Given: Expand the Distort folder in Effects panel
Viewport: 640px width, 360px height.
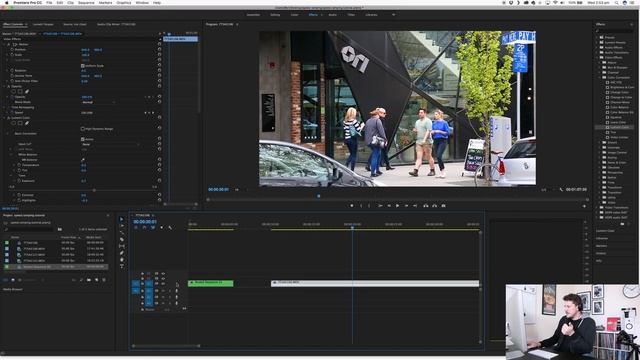Looking at the screenshot, I should [600, 142].
